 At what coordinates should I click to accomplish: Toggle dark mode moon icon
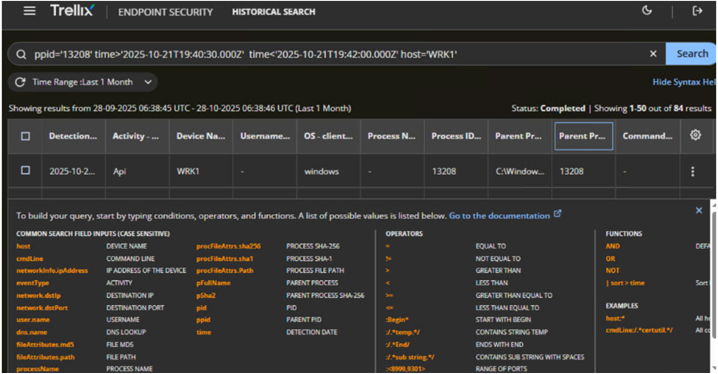pyautogui.click(x=647, y=11)
